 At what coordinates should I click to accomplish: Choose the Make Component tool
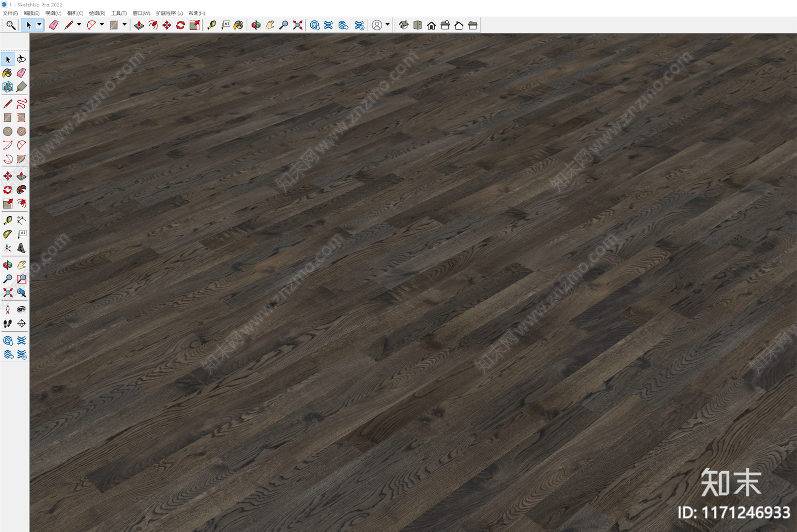[7, 87]
